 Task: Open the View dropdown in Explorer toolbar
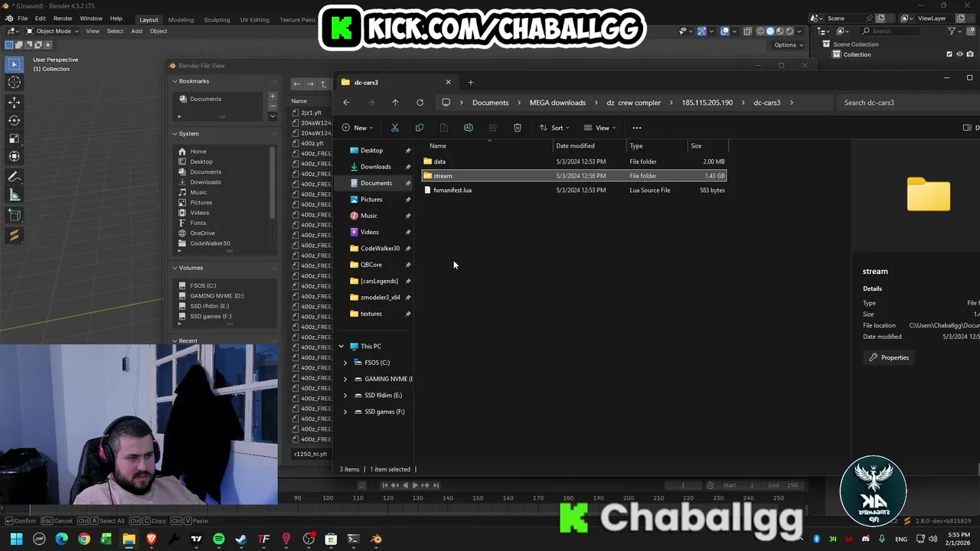[600, 128]
